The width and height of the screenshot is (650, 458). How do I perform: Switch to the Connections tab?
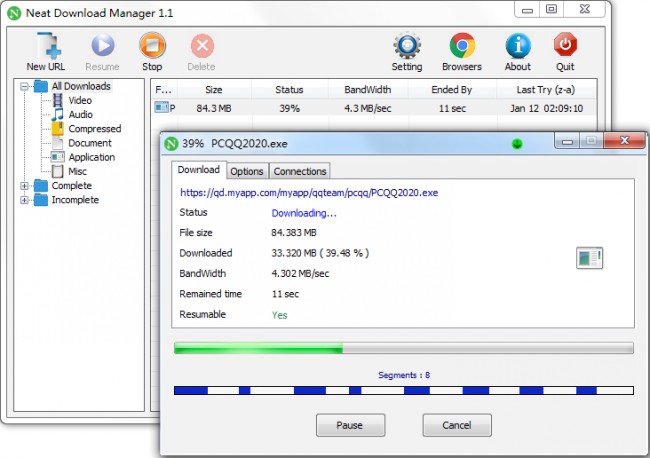click(300, 171)
